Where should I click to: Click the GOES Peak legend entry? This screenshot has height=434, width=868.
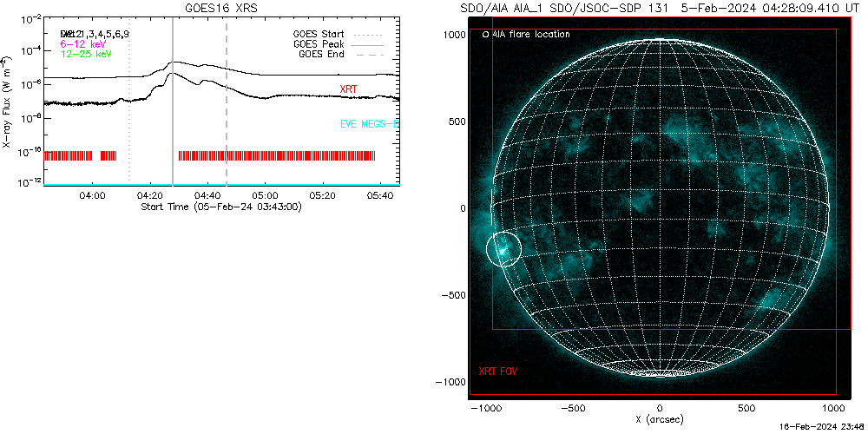(x=339, y=43)
